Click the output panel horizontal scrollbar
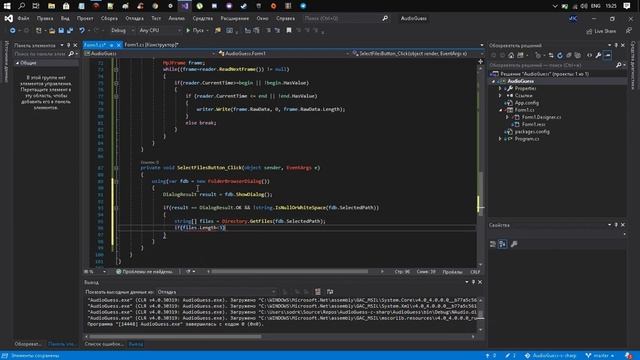The height and width of the screenshot is (360, 640). [176, 337]
